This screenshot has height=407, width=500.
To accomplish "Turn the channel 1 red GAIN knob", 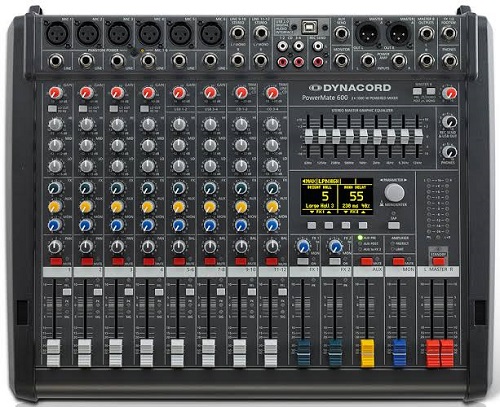I will [x=55, y=93].
